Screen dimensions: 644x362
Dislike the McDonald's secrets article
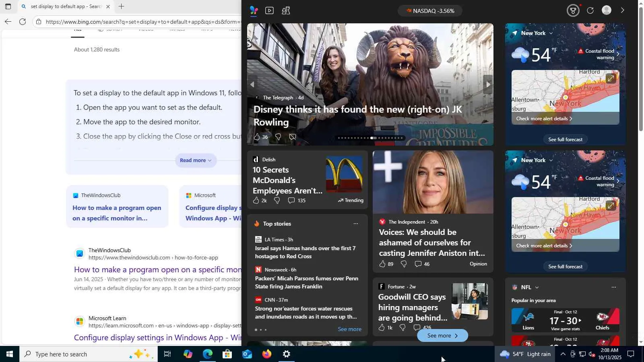[x=277, y=200]
